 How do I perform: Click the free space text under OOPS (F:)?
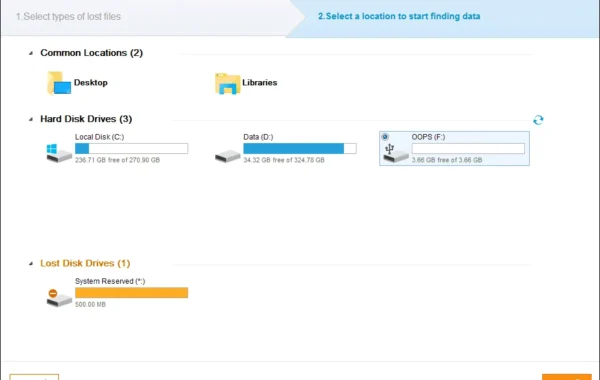click(x=447, y=160)
